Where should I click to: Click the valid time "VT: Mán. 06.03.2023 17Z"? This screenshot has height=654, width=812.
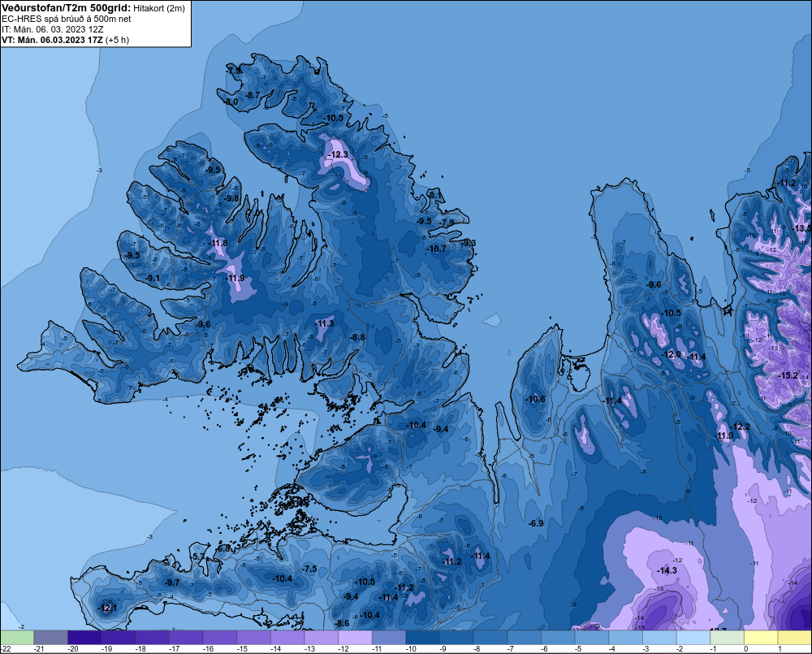(52, 40)
